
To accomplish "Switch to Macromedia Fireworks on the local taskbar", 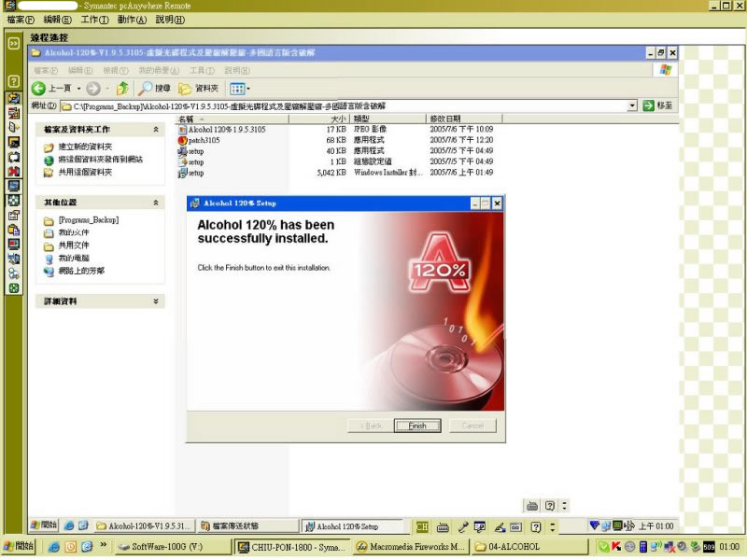I will coord(411,547).
